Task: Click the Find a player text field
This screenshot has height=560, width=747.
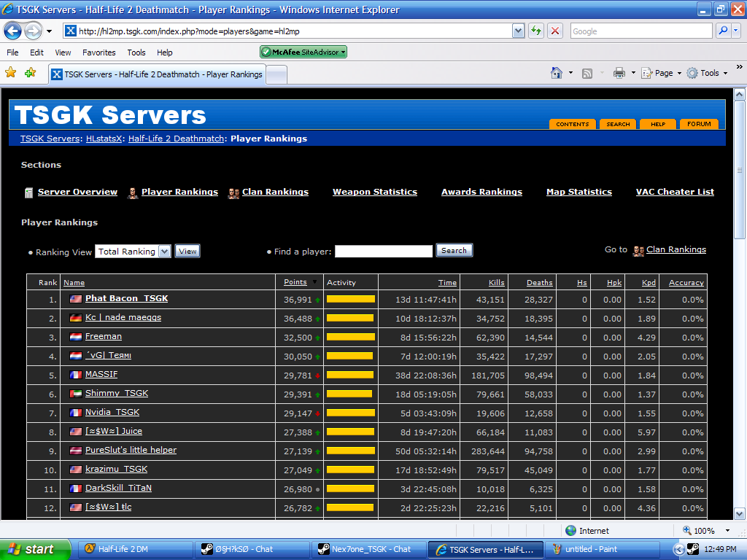Action: (384, 251)
